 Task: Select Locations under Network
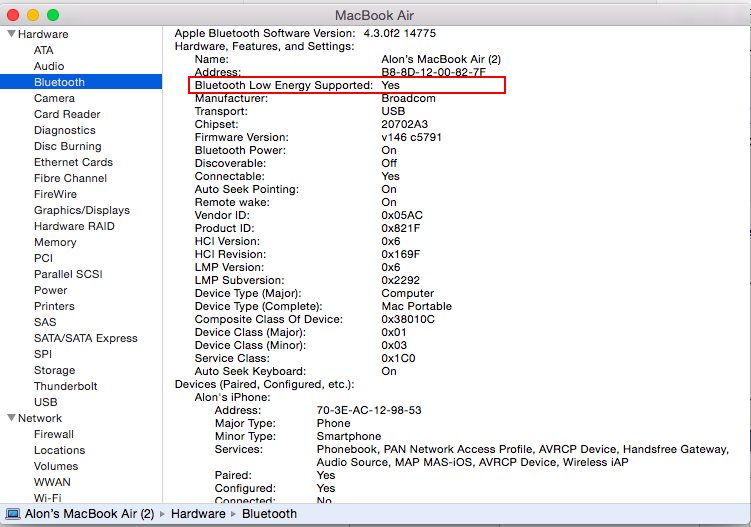click(x=59, y=450)
